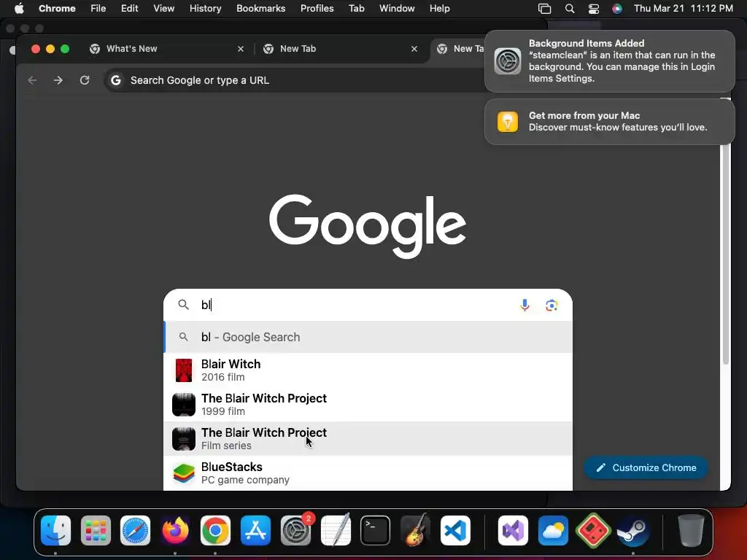Open the Profiles menu
This screenshot has height=560, width=747.
[317, 9]
